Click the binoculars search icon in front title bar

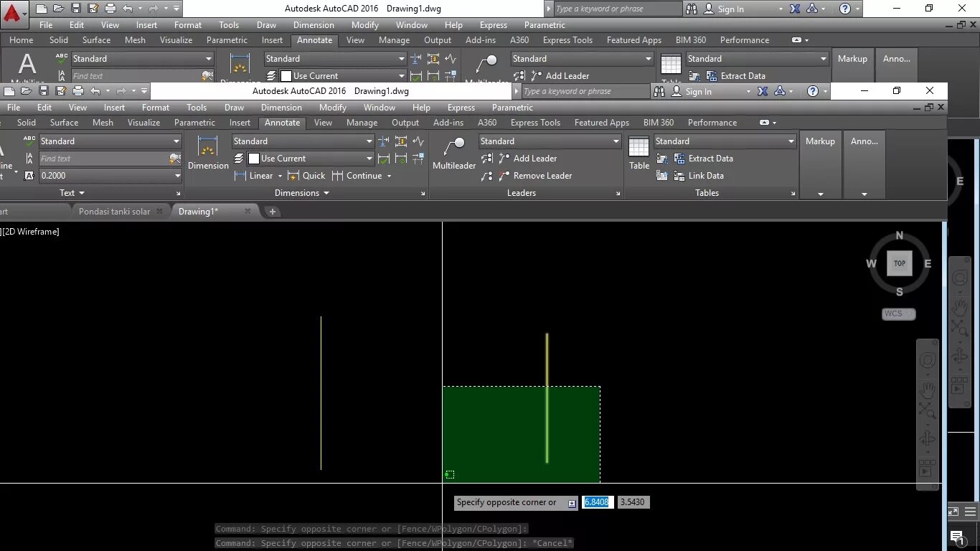(x=659, y=91)
